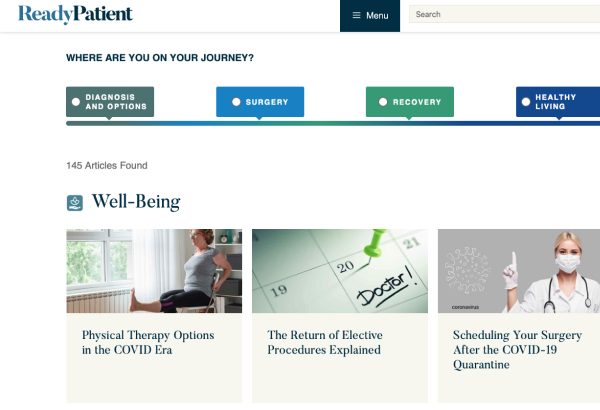Read Physical Therapy Options in the COVID Era
This screenshot has width=600, height=410.
tap(148, 342)
